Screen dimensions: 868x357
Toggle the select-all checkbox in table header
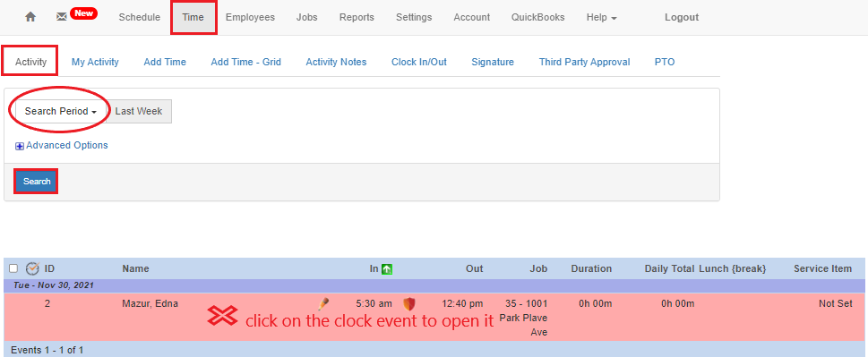(13, 268)
